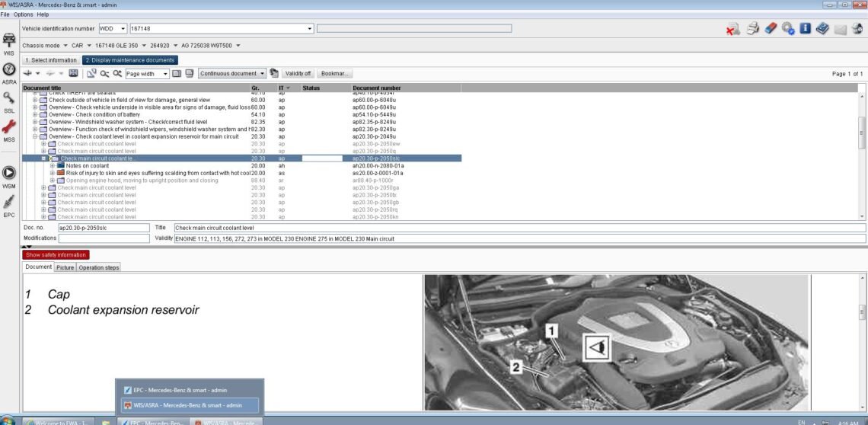Open the Help menu
This screenshot has height=425, width=868.
(x=43, y=14)
